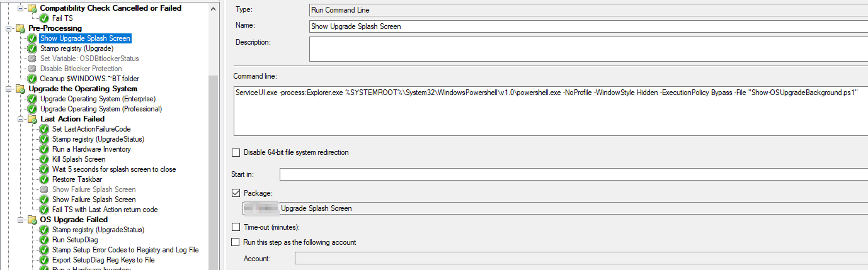Click the green check icon beside Restore Taskbar

[x=44, y=179]
